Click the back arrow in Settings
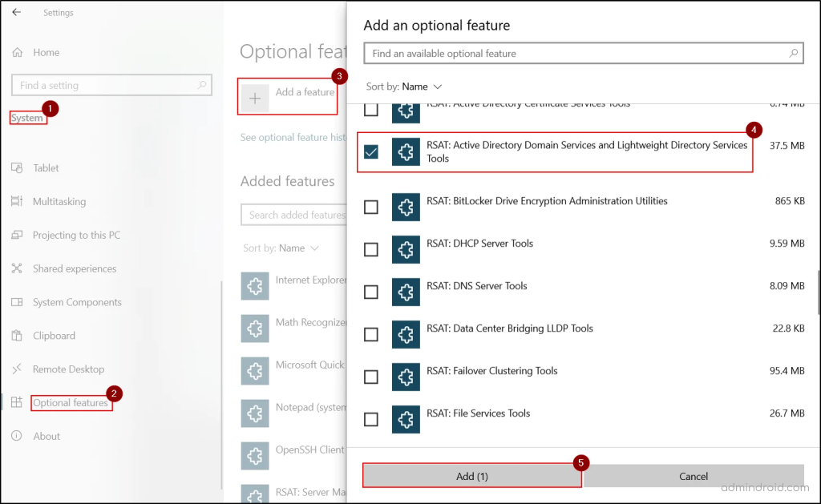 click(16, 12)
